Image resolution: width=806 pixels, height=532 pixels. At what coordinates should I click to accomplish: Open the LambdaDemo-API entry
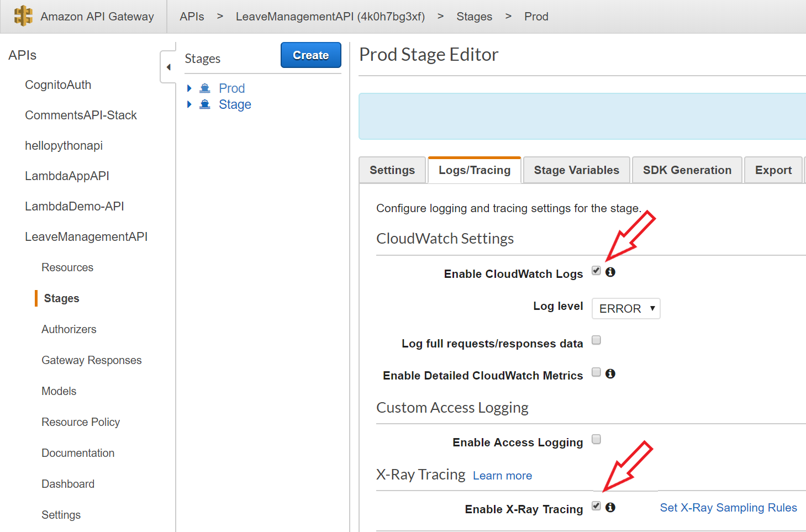coord(74,207)
